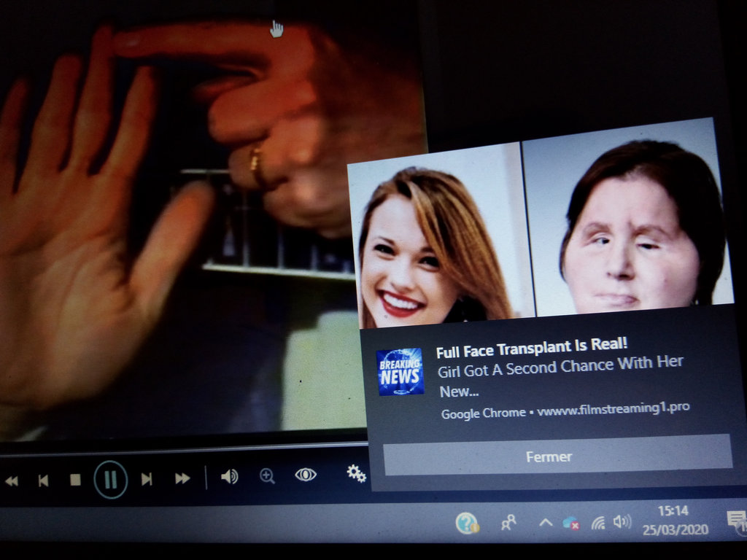Select the source text 'Google Chrome • vwww.filmstreaming1.pro'
The image size is (747, 560).
565,411
